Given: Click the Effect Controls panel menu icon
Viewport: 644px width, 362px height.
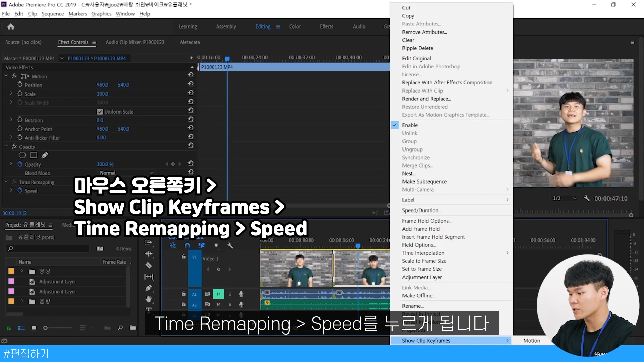Looking at the screenshot, I should [94, 42].
